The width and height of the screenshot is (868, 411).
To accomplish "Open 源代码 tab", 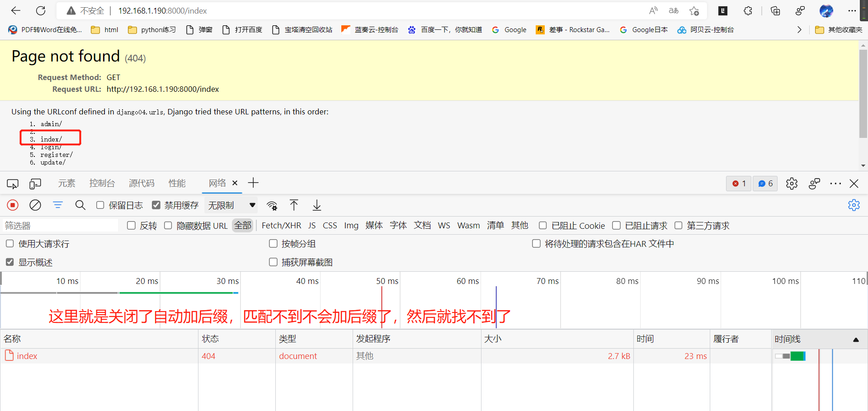I will point(142,183).
